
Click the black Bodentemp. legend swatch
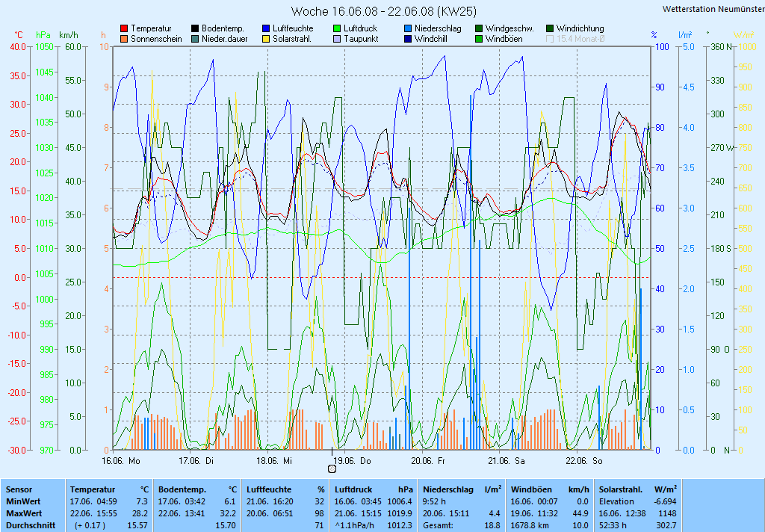click(195, 29)
